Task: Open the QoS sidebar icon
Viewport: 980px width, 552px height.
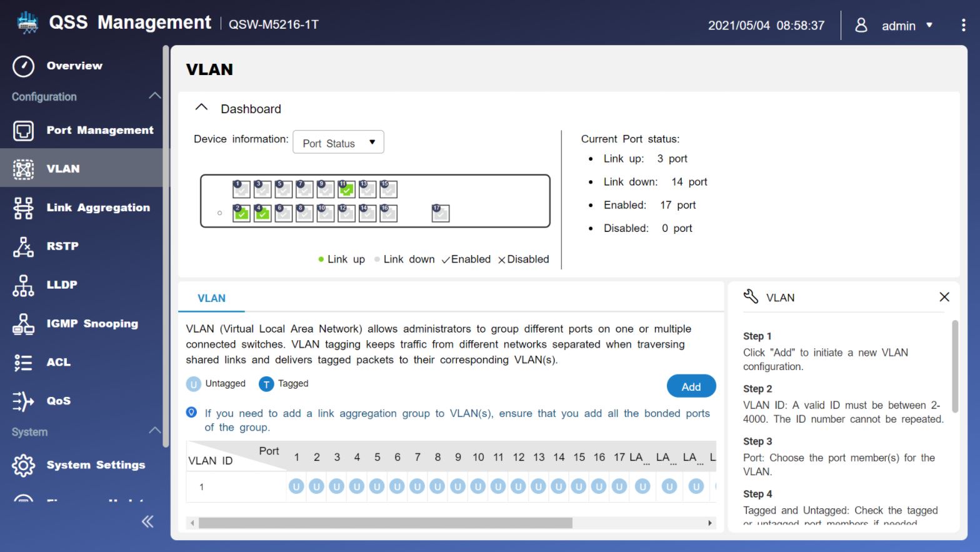Action: (x=24, y=401)
